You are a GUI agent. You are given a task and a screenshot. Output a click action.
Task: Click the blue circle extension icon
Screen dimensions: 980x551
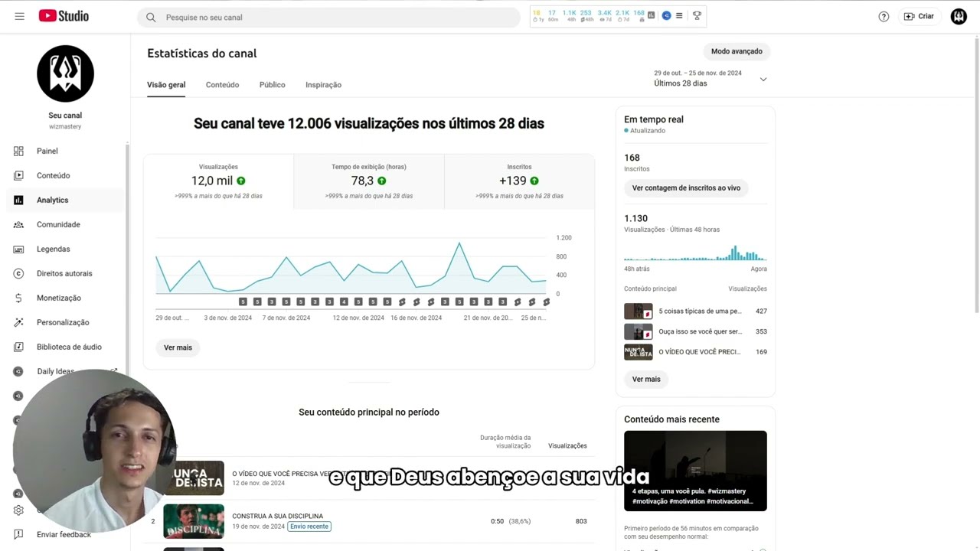point(666,15)
